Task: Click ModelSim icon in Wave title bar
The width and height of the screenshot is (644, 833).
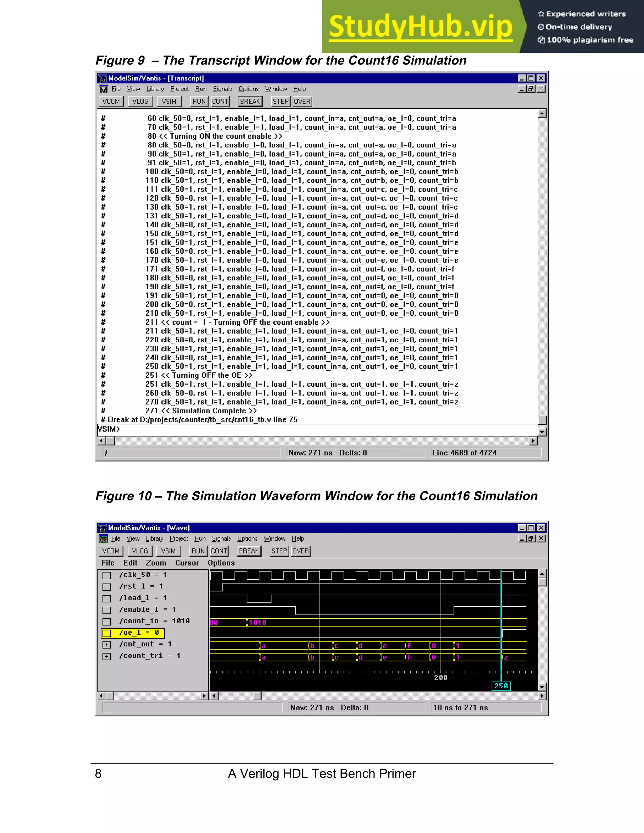Action: tap(103, 528)
